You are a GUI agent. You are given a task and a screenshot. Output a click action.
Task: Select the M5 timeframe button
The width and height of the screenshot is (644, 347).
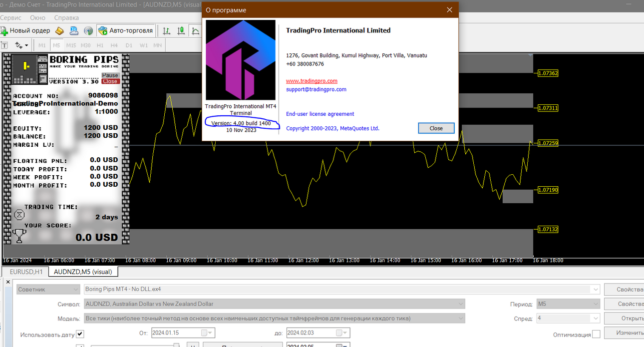56,45
